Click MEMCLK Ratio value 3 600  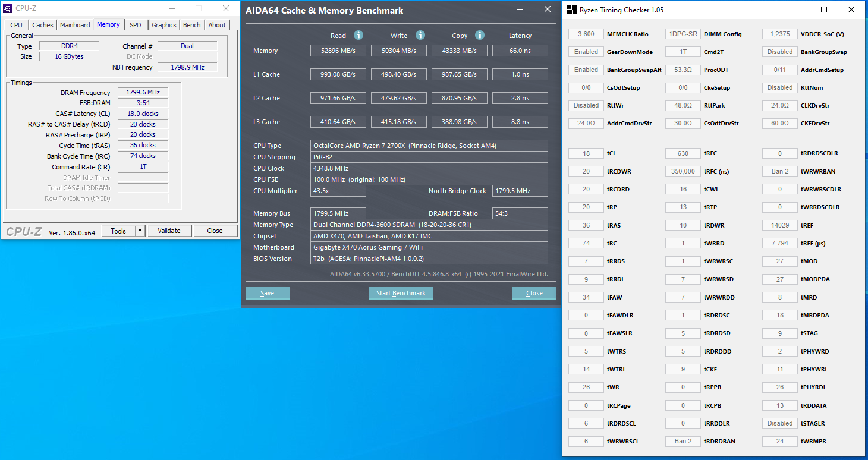coord(586,34)
